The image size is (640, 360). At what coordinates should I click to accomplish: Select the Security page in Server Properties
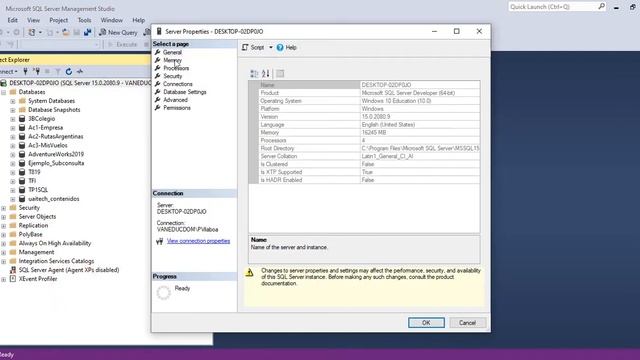click(173, 76)
